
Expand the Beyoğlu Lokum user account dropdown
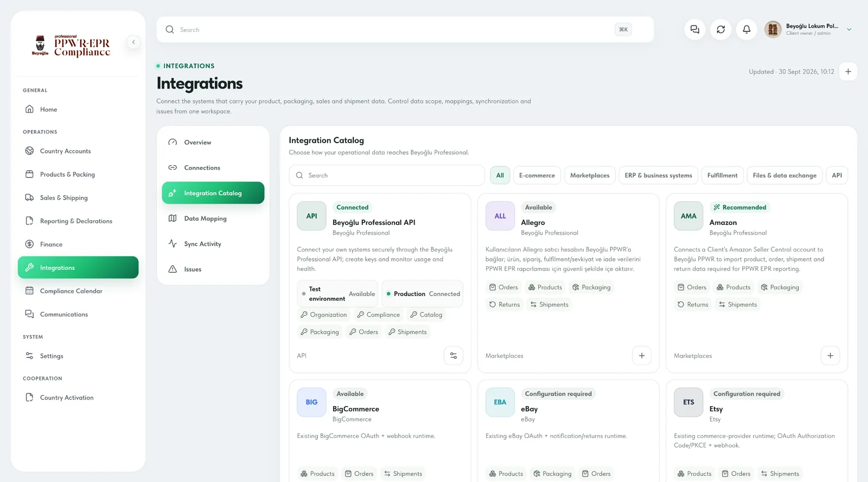click(849, 29)
